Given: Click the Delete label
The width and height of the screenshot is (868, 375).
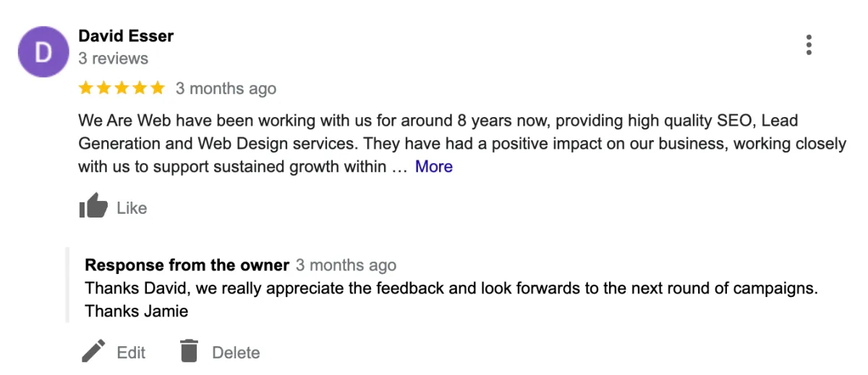Looking at the screenshot, I should pyautogui.click(x=236, y=353).
